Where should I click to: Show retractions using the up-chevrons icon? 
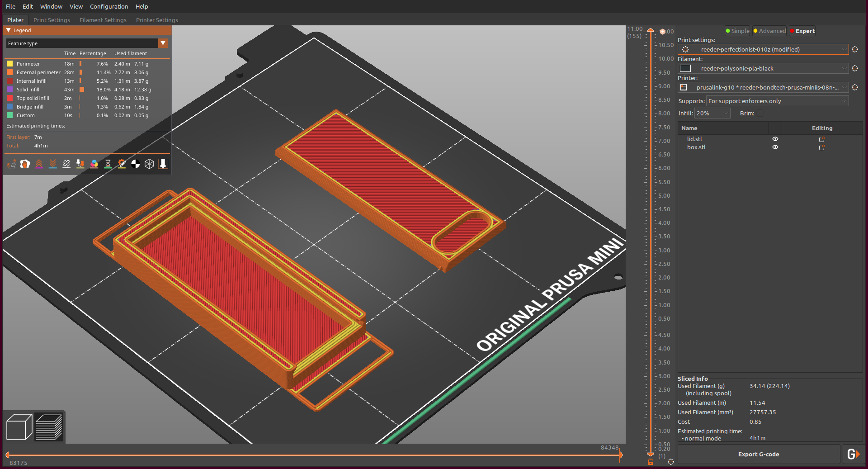[39, 164]
